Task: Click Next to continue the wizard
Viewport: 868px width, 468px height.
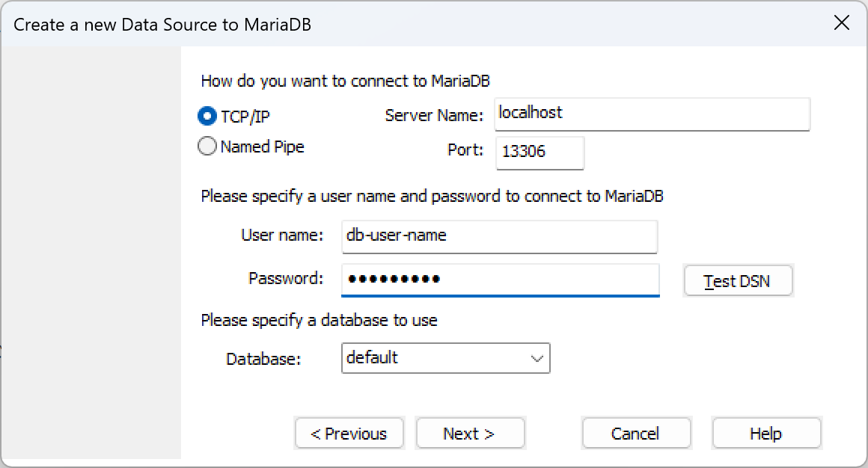Action: point(470,434)
